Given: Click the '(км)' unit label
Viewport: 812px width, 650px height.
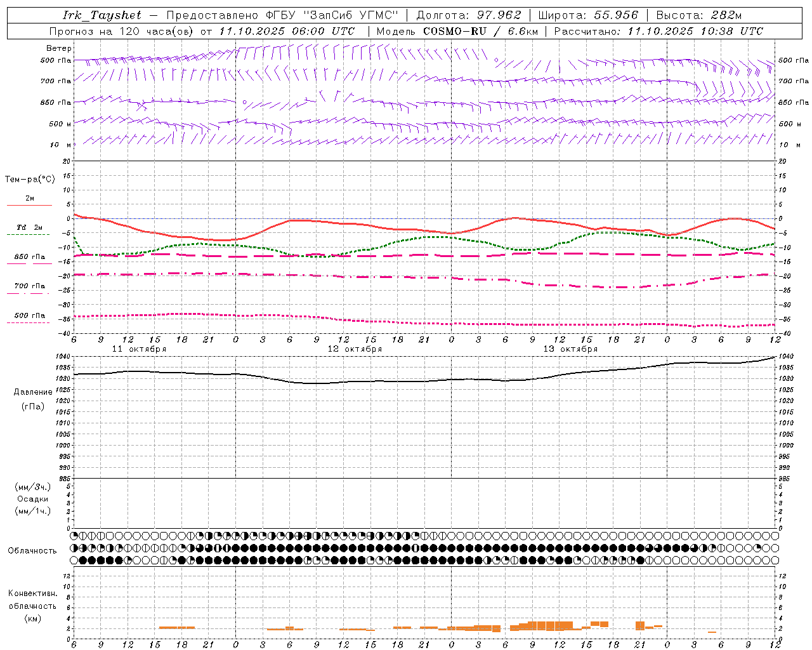Looking at the screenshot, I should [33, 618].
